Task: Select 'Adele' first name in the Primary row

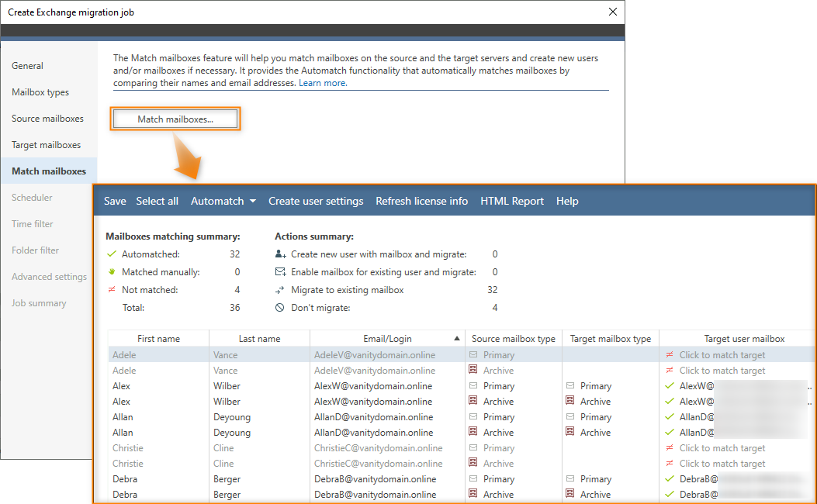Action: pyautogui.click(x=124, y=355)
